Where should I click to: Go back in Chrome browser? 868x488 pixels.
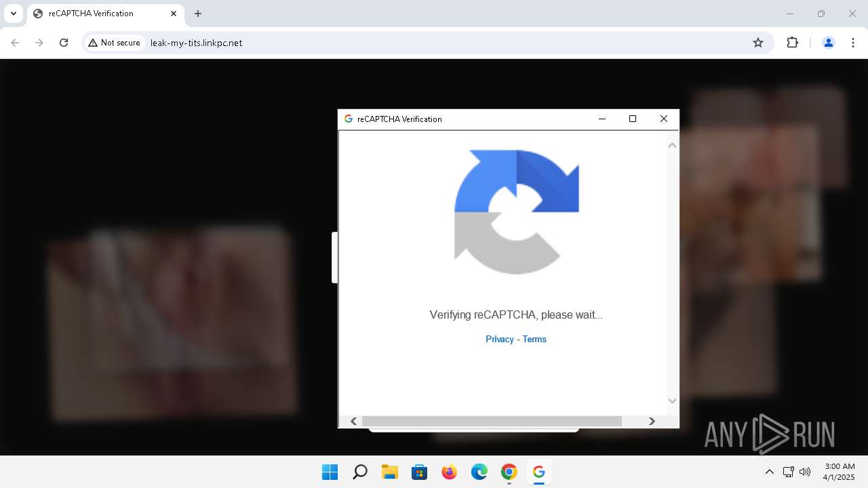(x=15, y=43)
